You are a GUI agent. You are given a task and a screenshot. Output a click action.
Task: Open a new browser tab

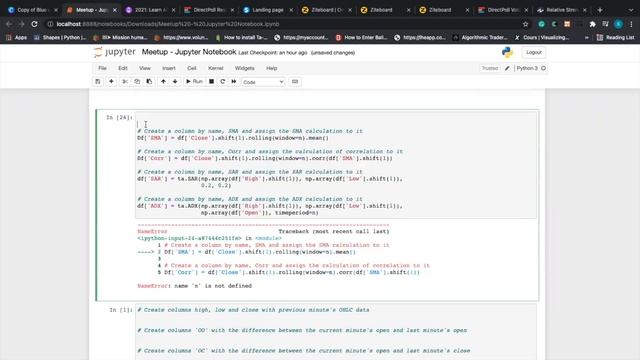[600, 10]
